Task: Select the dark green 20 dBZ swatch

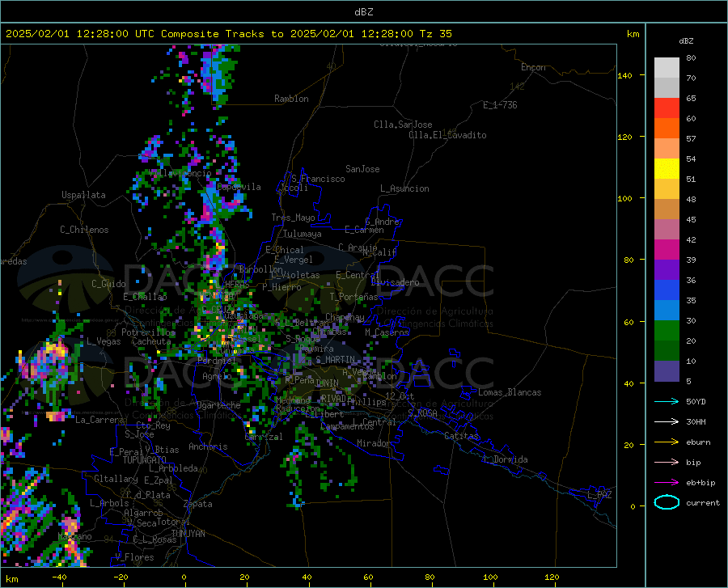Action: [667, 351]
